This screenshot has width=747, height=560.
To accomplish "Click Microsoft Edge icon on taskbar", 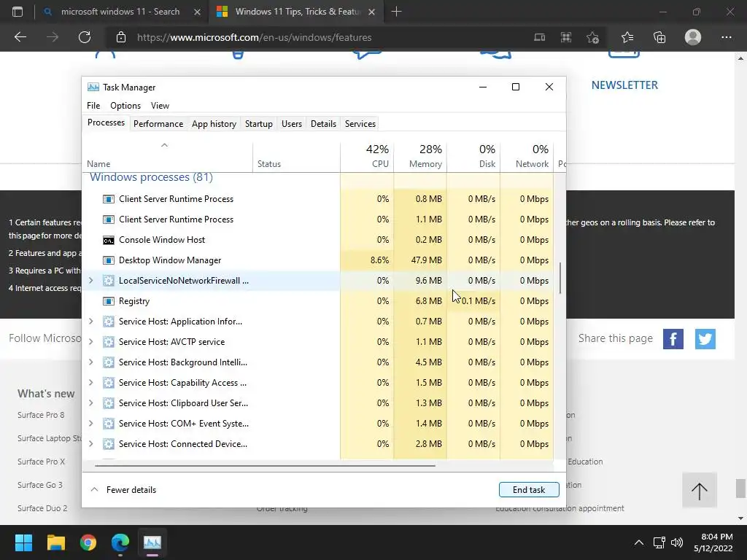I will [120, 542].
